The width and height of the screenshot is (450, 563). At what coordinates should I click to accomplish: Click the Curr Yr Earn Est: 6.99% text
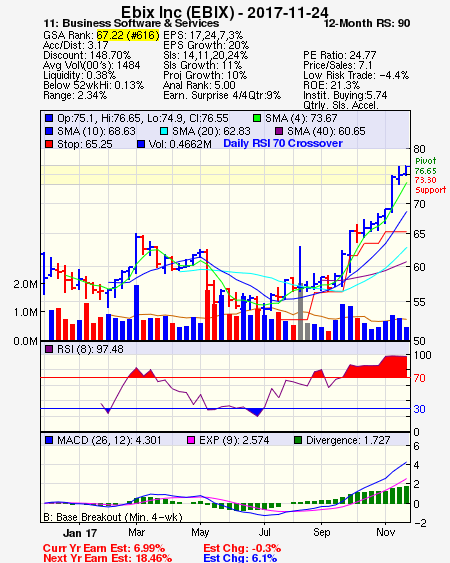pos(104,548)
